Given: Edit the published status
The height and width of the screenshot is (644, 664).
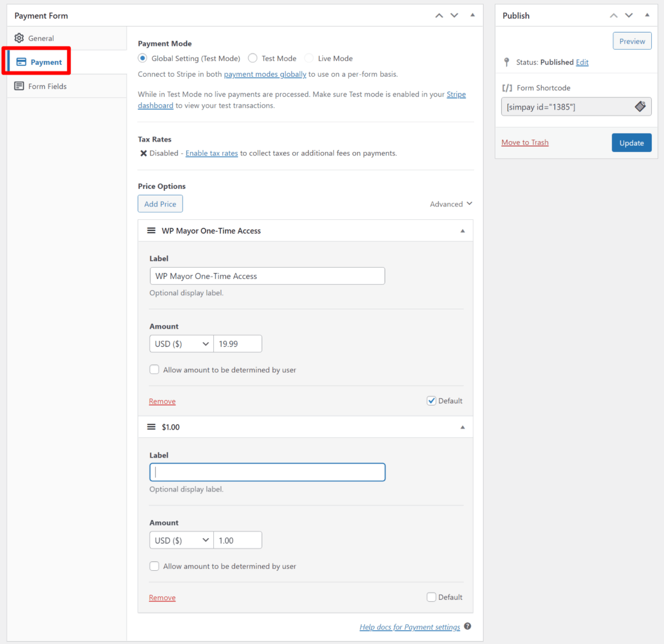Looking at the screenshot, I should [582, 62].
